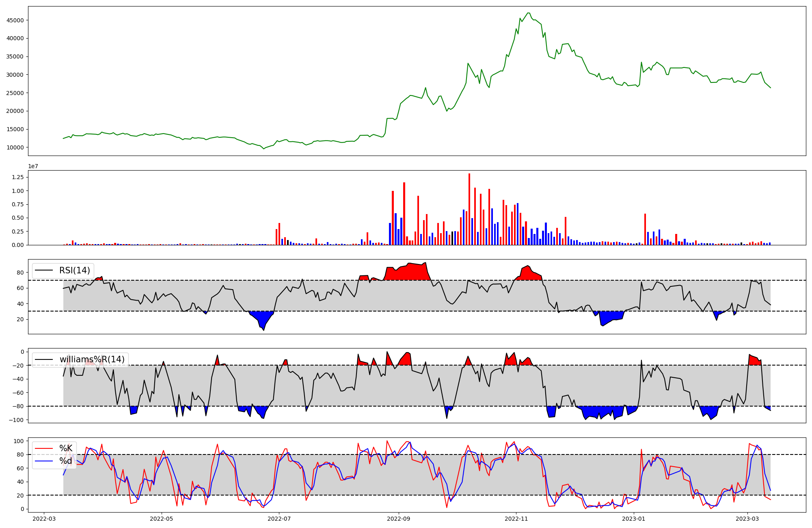Click the -100 tick on the Williams %R axis

[17, 420]
